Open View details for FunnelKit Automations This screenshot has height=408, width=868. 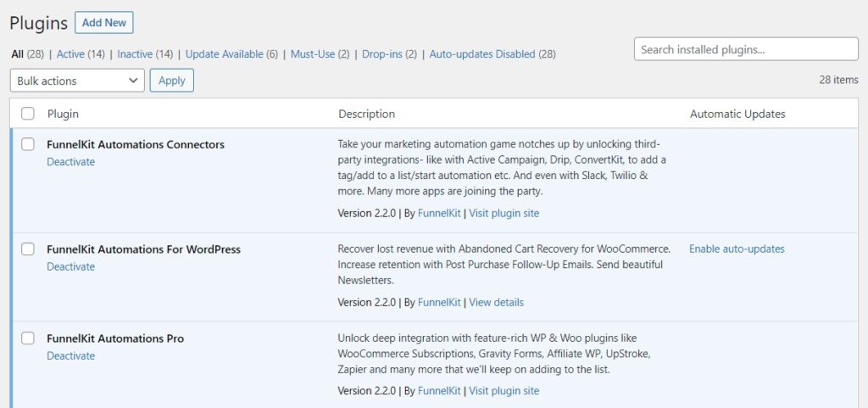click(496, 302)
